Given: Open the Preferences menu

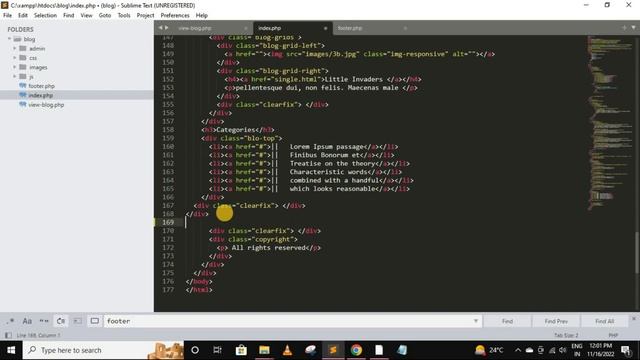Looking at the screenshot, I should (x=175, y=15).
